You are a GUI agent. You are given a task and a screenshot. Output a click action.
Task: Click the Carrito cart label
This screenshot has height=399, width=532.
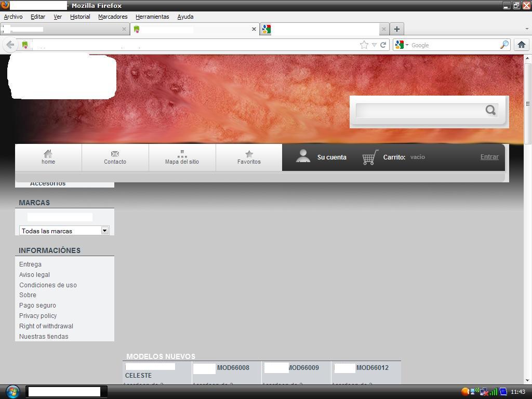point(394,157)
